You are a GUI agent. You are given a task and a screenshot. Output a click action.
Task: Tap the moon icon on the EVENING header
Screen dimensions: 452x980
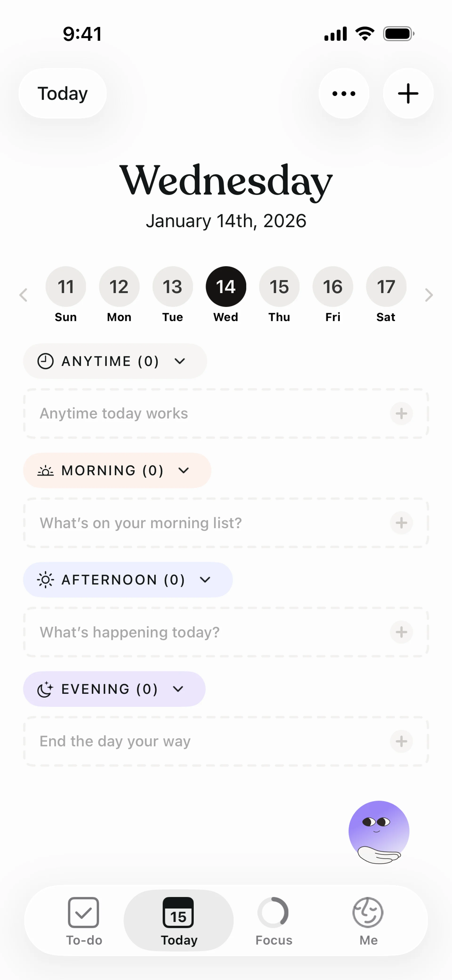pos(44,689)
